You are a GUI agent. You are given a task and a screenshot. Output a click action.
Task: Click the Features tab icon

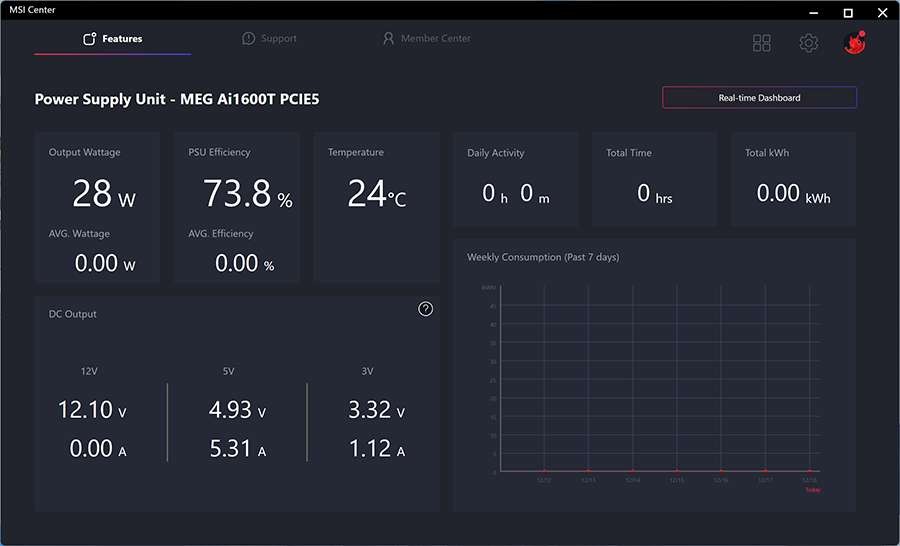[90, 38]
